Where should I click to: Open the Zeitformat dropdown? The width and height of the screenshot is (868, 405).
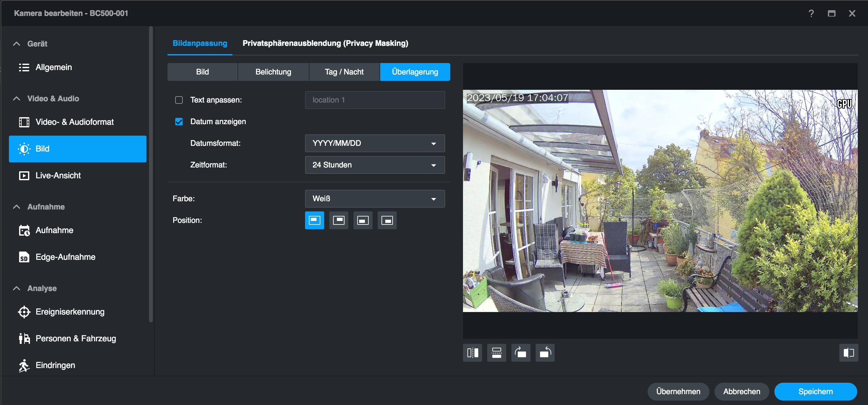374,165
